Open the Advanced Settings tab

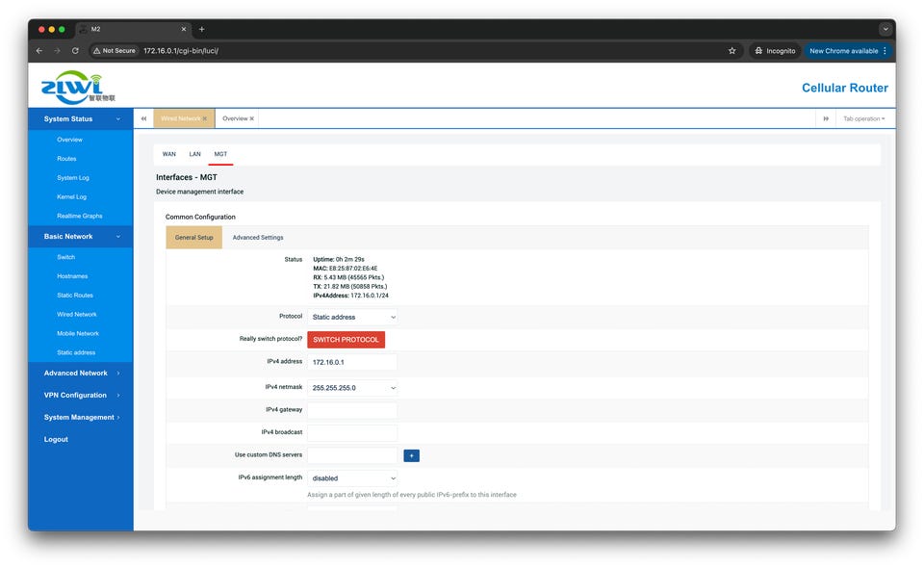258,238
